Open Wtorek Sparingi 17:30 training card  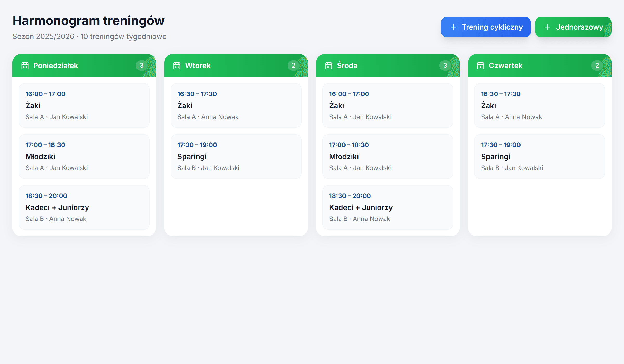(236, 157)
